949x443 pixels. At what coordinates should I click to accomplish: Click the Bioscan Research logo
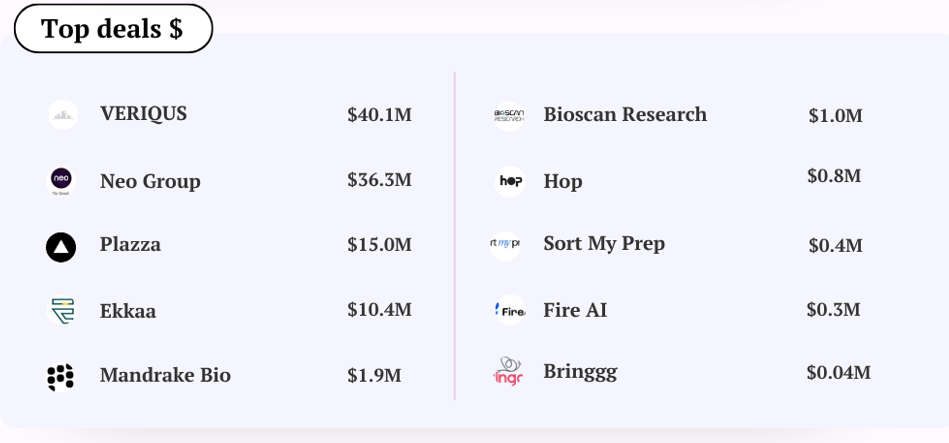tap(509, 116)
